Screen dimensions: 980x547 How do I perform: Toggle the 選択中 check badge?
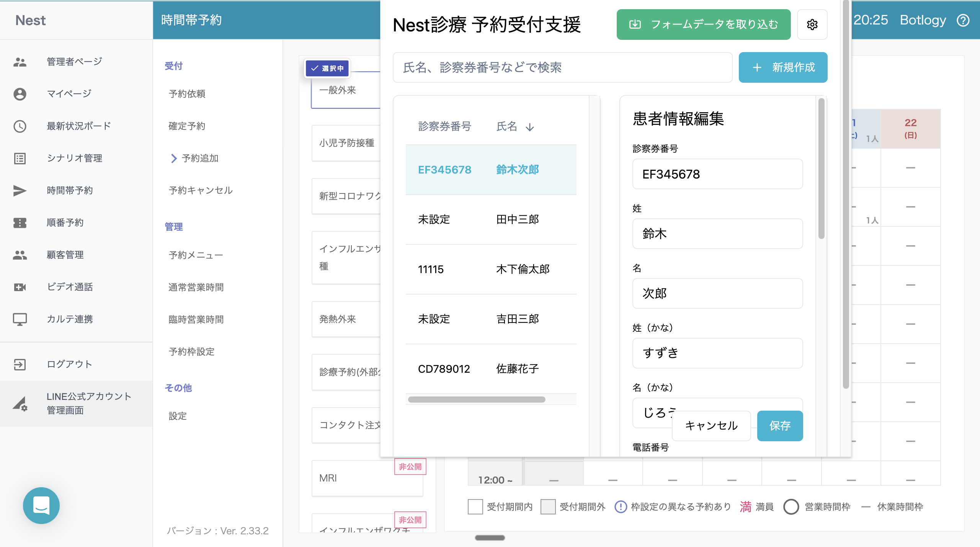[327, 68]
